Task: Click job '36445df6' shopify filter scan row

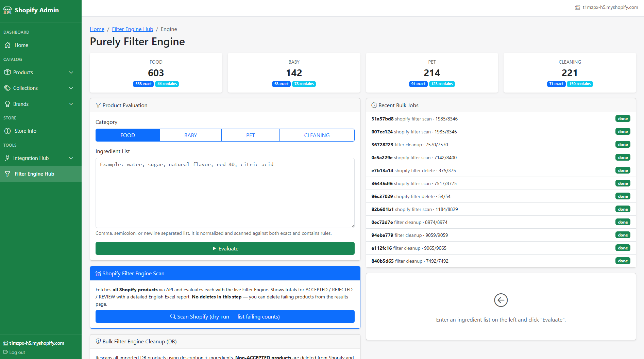Action: tap(501, 183)
